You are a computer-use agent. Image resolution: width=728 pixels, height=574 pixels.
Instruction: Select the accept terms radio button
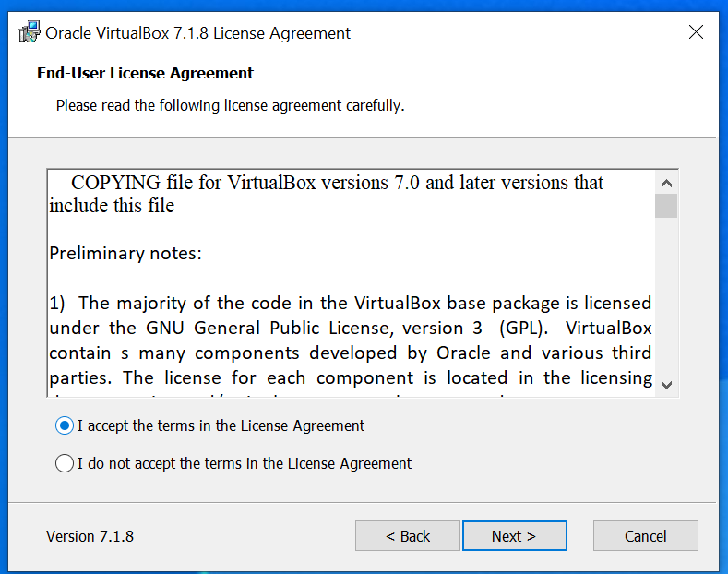65,425
